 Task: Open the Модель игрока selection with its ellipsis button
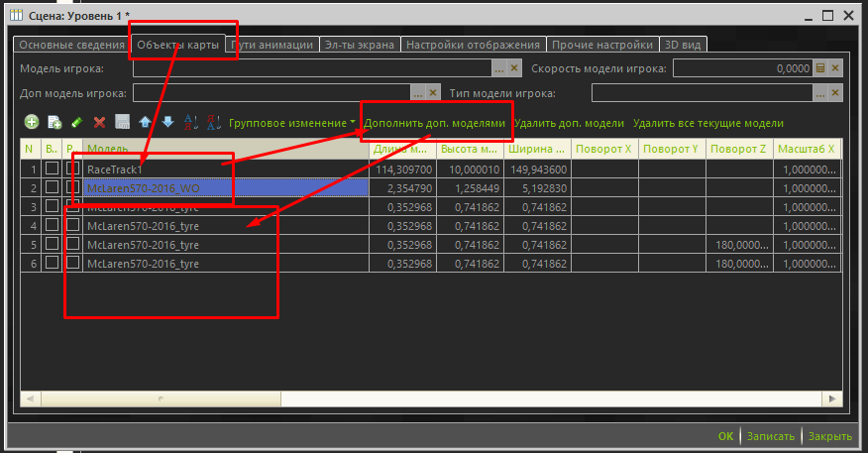(x=499, y=68)
